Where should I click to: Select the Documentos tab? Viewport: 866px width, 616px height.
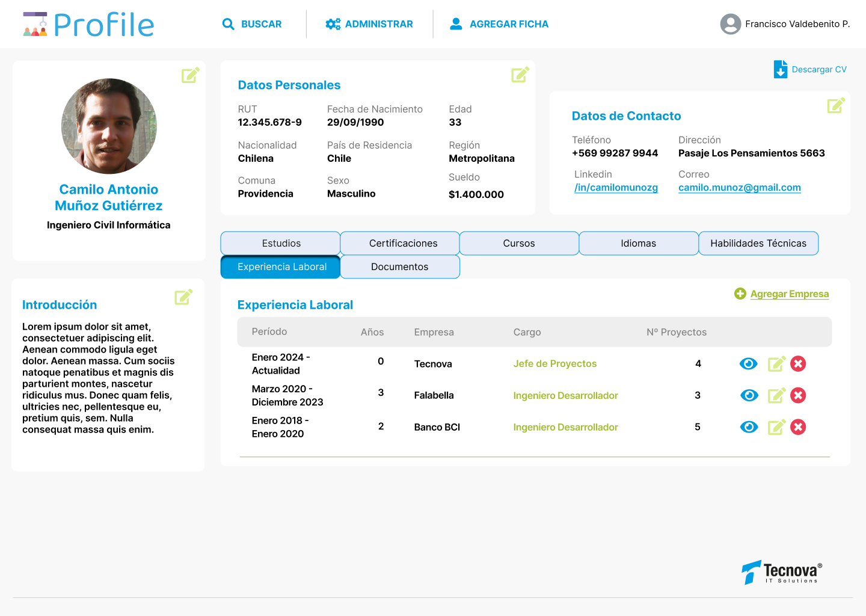[399, 266]
